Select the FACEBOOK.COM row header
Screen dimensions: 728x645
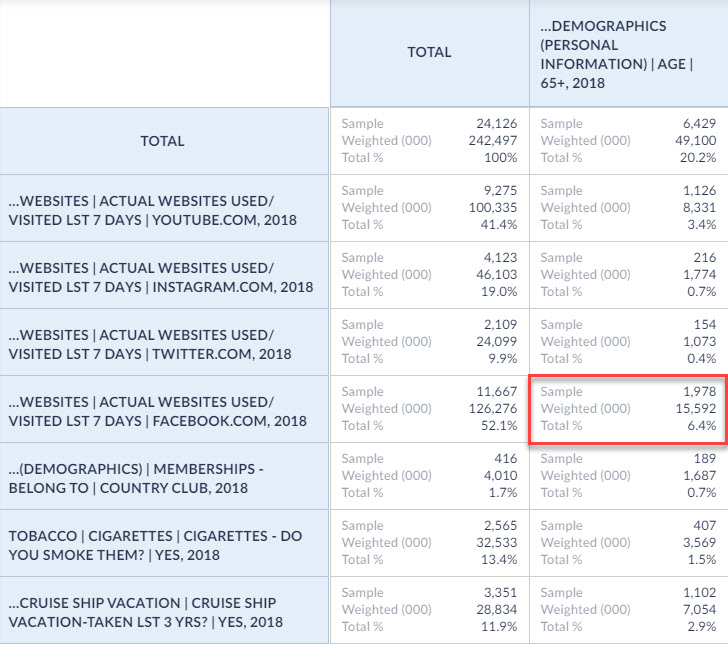coord(164,410)
